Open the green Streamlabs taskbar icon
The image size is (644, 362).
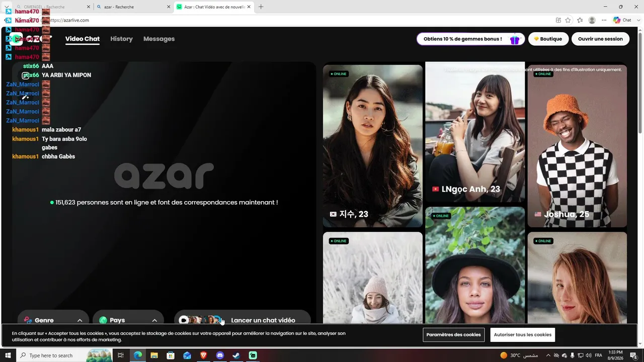coord(253,355)
